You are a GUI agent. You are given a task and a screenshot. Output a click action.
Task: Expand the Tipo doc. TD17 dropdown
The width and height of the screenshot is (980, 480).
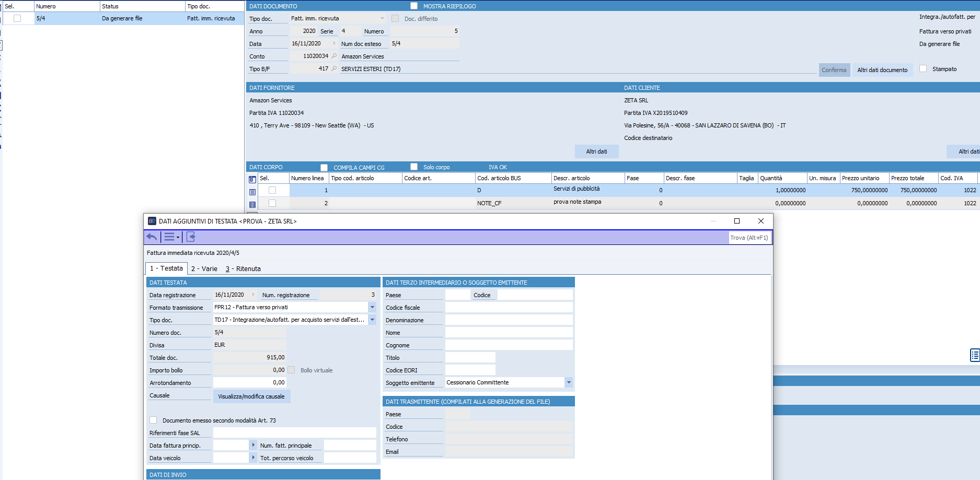(372, 320)
